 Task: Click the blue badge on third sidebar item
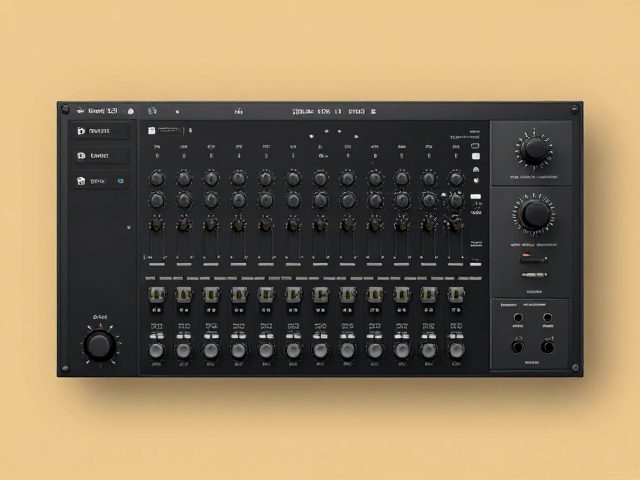point(120,181)
